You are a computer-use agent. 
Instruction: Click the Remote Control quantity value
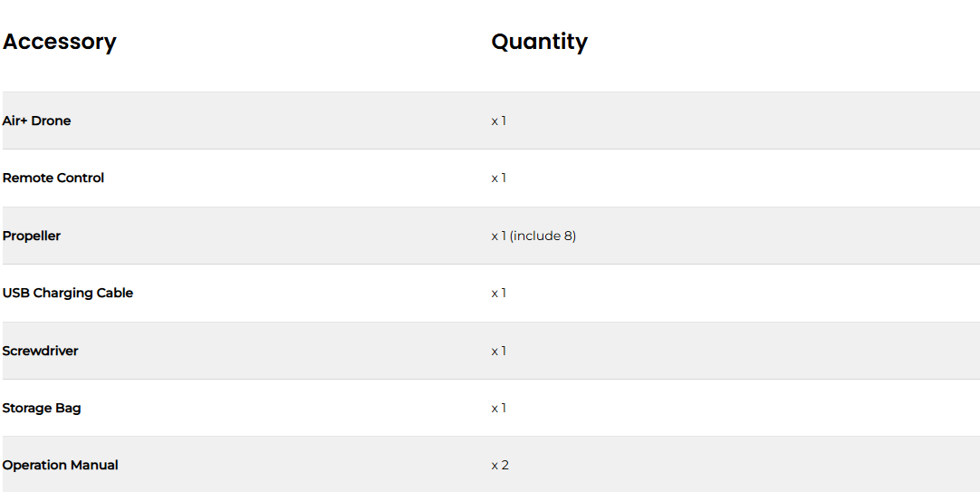click(x=499, y=178)
